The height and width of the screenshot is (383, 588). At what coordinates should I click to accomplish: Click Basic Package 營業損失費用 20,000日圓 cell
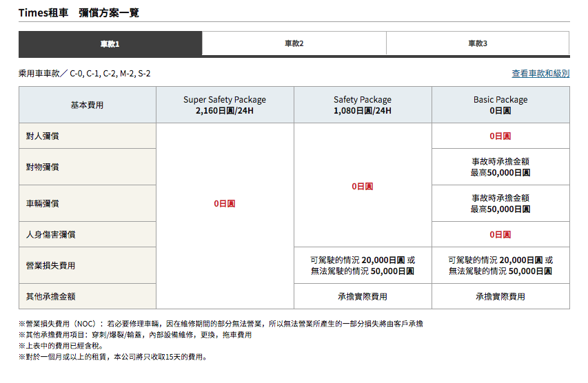(500, 265)
